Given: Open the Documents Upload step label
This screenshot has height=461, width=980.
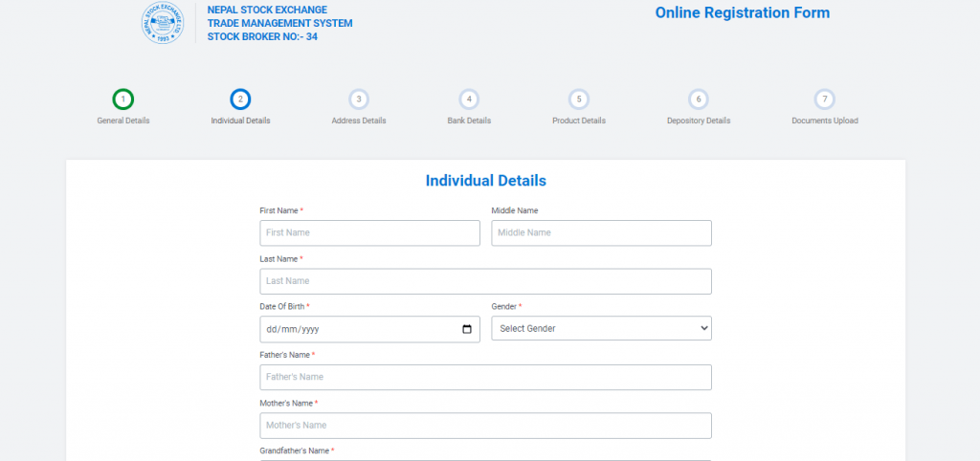Looking at the screenshot, I should [825, 121].
